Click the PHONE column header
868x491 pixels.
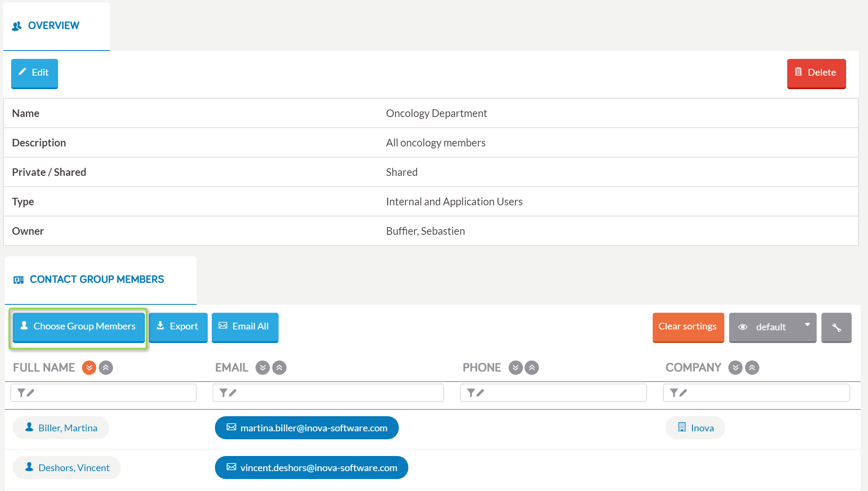click(x=482, y=368)
